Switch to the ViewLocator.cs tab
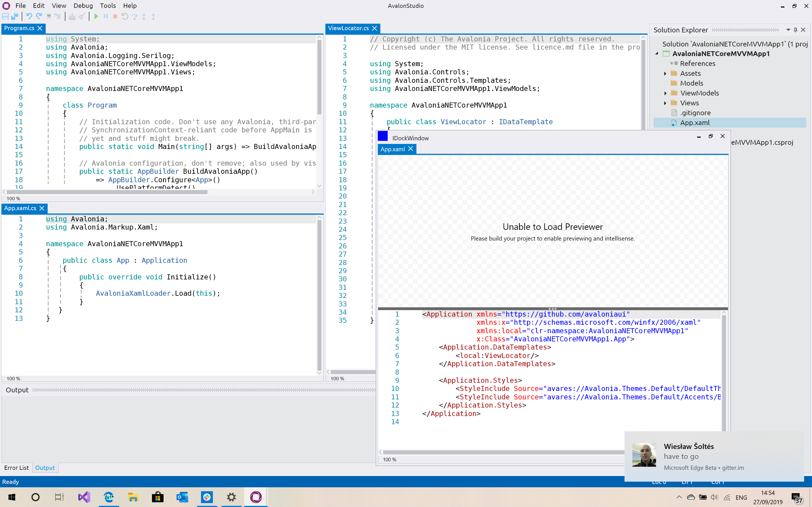 coord(349,28)
